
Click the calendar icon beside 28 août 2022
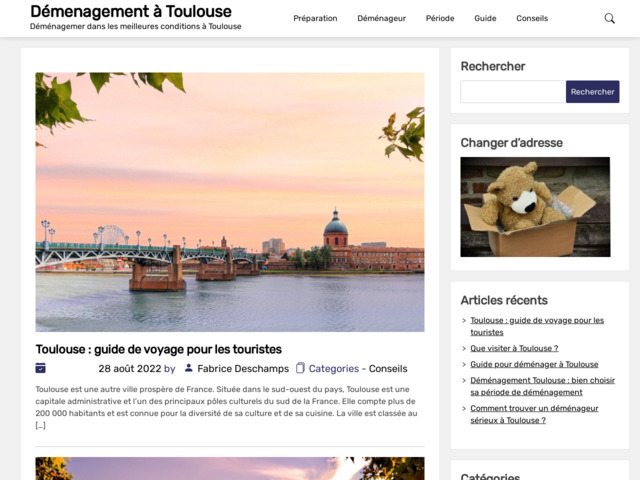(40, 368)
